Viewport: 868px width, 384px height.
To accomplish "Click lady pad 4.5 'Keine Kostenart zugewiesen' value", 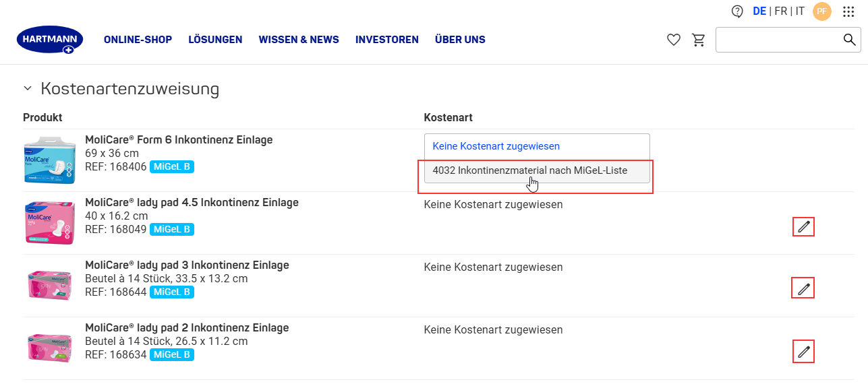I will [493, 205].
